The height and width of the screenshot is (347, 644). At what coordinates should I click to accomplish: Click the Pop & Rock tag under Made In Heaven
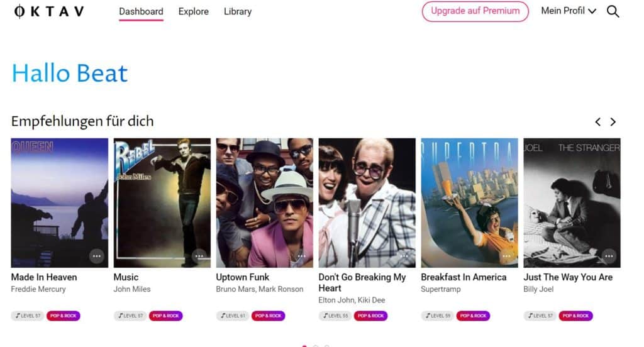[x=64, y=316]
